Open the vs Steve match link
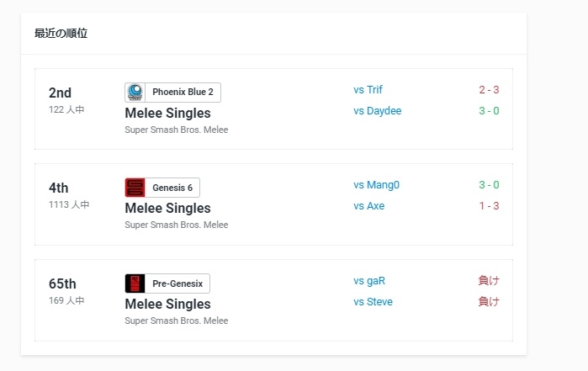 pyautogui.click(x=373, y=302)
